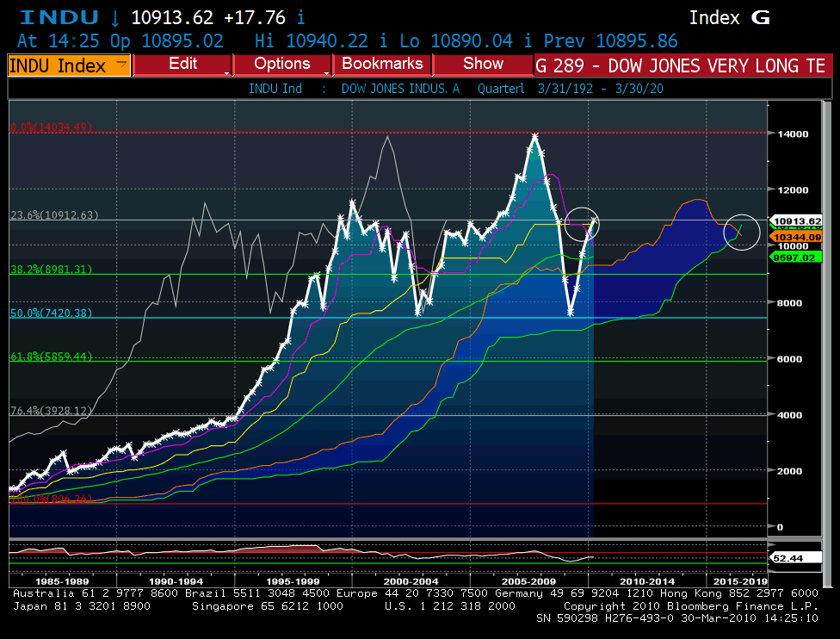The image size is (840, 639).
Task: Open the Options menu
Action: click(x=281, y=65)
